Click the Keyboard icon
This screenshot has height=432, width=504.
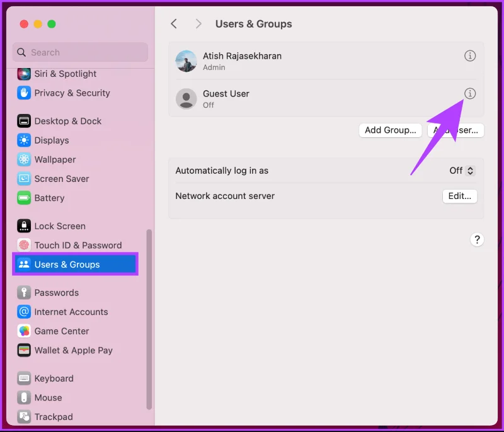24,378
